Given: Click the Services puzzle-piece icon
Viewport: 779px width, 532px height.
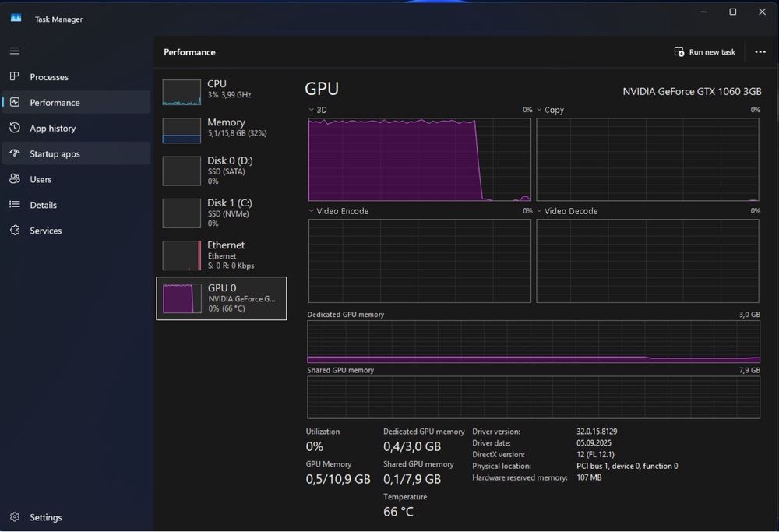Looking at the screenshot, I should click(15, 230).
